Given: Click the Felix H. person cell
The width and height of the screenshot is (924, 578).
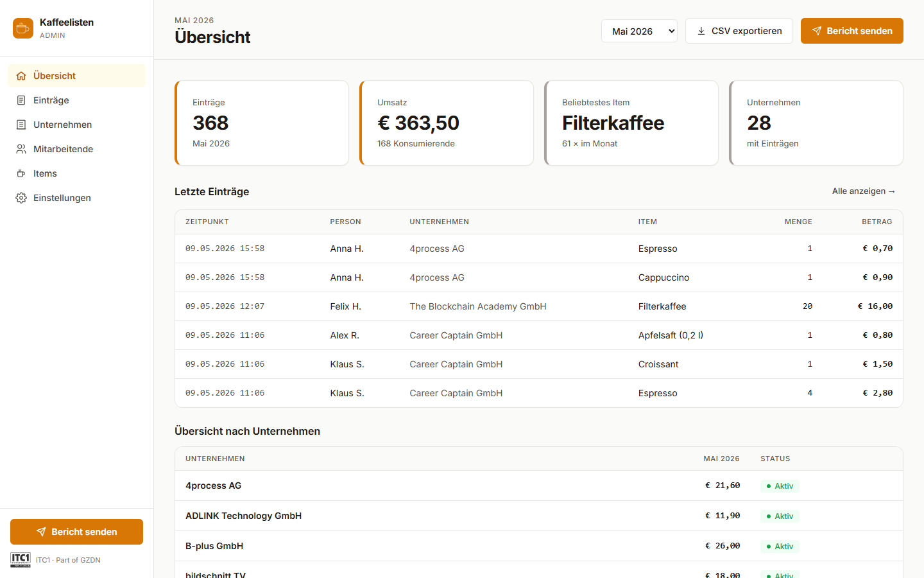Looking at the screenshot, I should click(345, 306).
